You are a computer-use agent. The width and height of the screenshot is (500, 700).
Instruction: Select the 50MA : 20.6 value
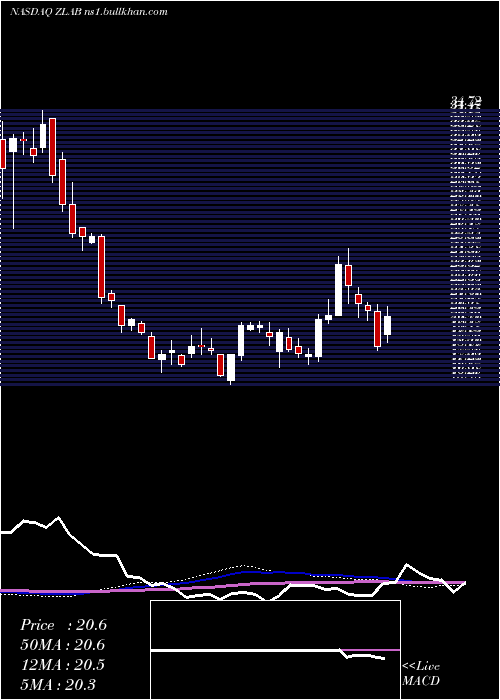[x=62, y=645]
